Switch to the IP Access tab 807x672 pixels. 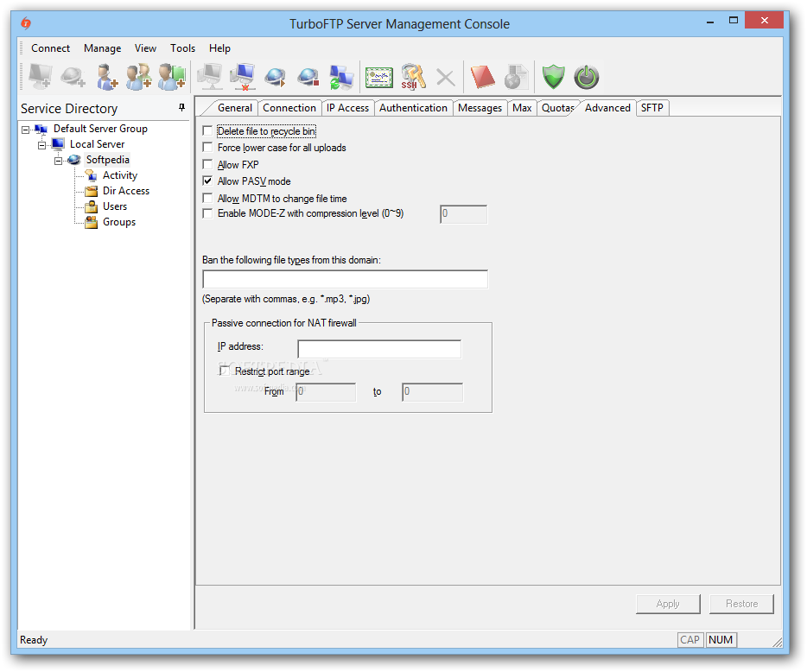tap(347, 108)
